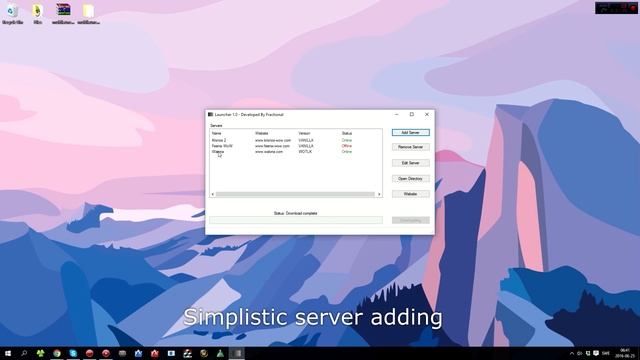640x360 pixels.
Task: Click the green icon next to search
Action: tap(40, 353)
